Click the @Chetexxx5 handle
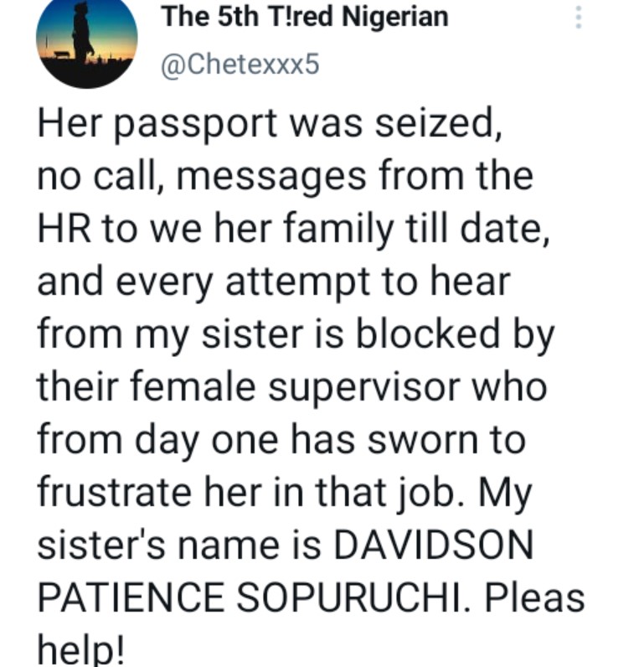The height and width of the screenshot is (667, 644). [x=240, y=64]
